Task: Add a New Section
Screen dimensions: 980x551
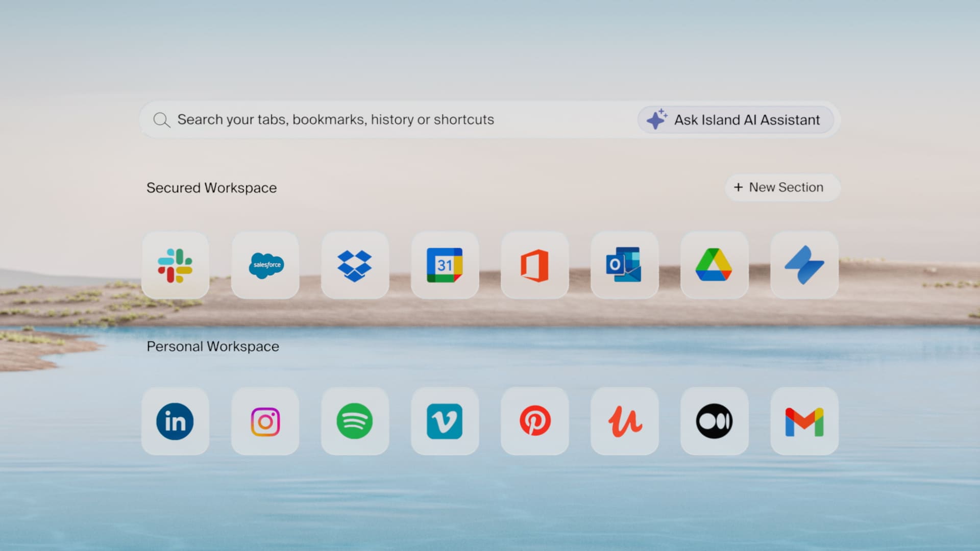Action: (x=780, y=187)
